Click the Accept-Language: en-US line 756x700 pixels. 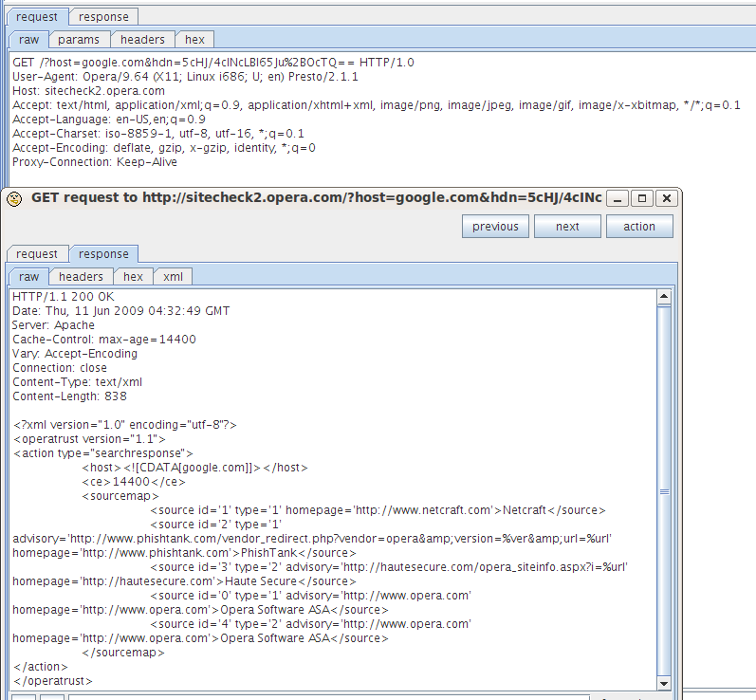tap(109, 120)
